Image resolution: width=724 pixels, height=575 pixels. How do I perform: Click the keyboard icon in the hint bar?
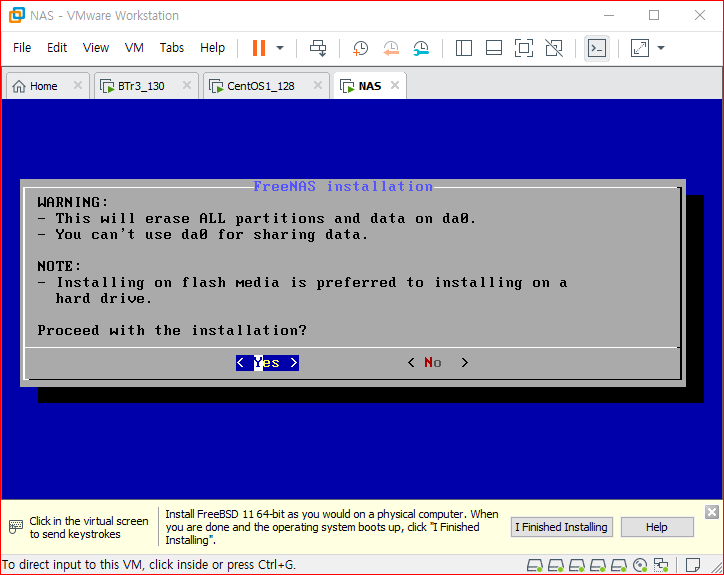[16, 527]
